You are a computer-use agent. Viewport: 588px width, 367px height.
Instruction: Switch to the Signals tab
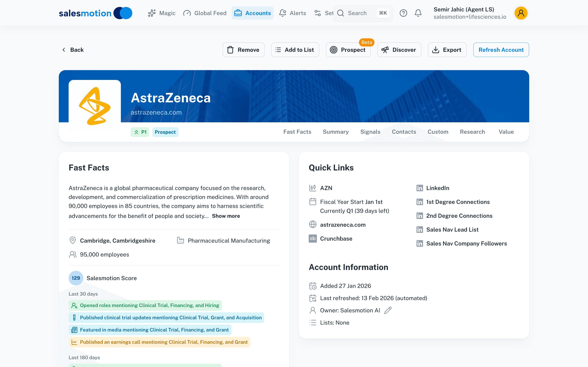[x=370, y=132]
